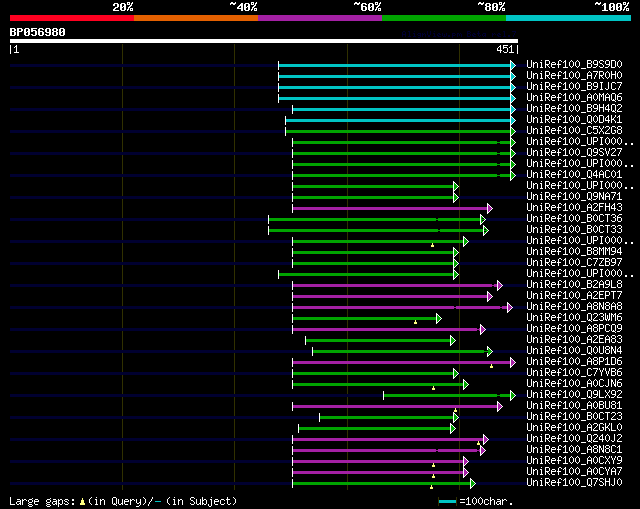Click the '=100char.' scale legend text

click(486, 501)
